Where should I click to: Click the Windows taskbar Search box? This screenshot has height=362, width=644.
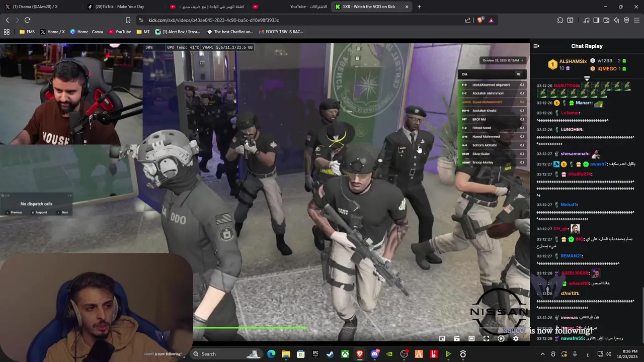click(x=227, y=354)
